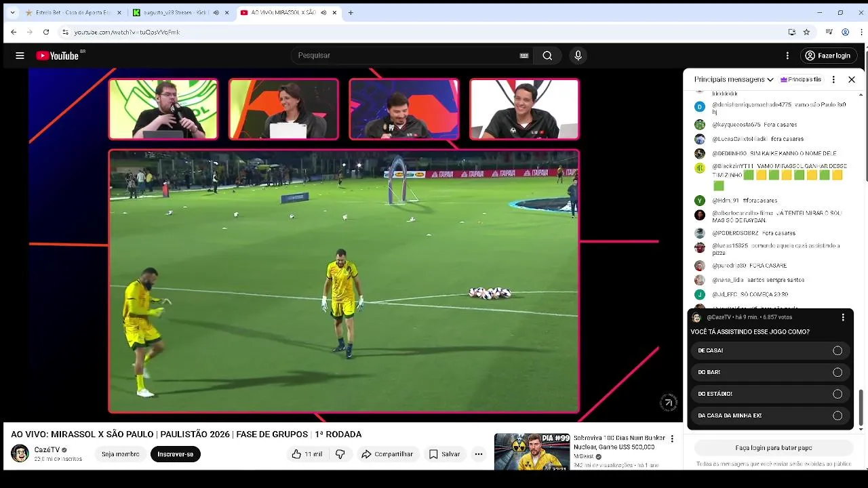Click the live chat scrollbar

point(861,407)
